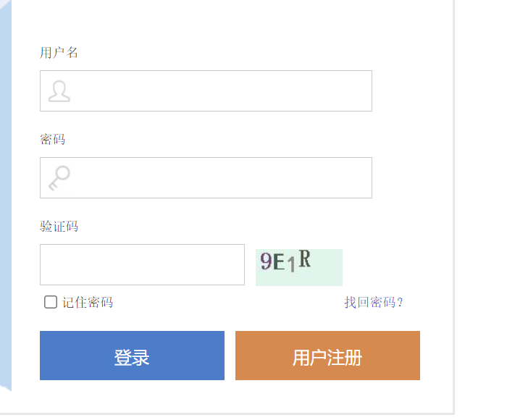
Task: Click the 记住密码 label text
Action: pos(87,302)
